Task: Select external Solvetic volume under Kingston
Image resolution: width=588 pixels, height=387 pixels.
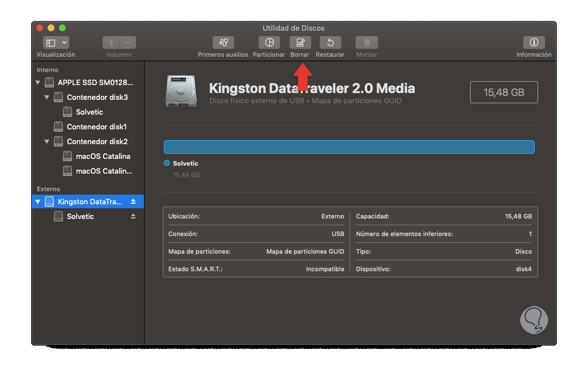Action: click(88, 216)
